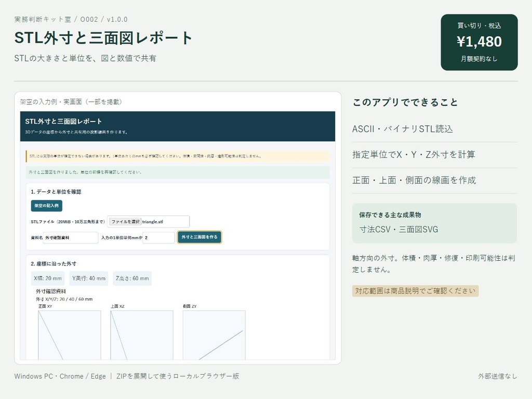Click 正面・上面・側面の線画を作成 feature line
The height and width of the screenshot is (399, 532).
414,180
